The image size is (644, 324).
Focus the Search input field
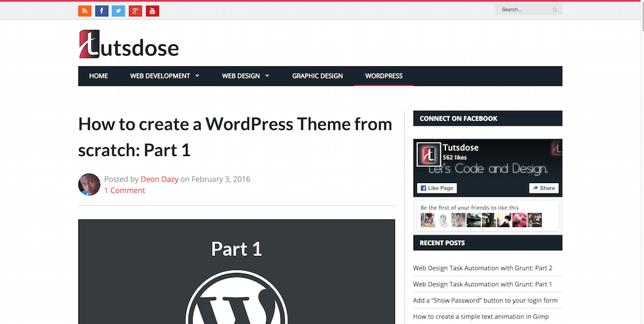(528, 9)
